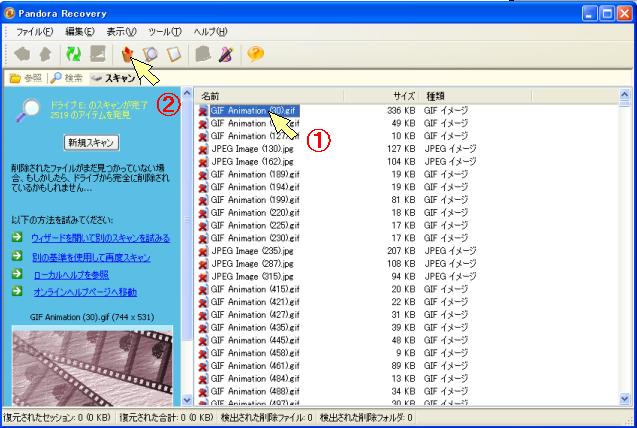Click the orange Help question-mark icon
This screenshot has width=637, height=428.
(256, 54)
